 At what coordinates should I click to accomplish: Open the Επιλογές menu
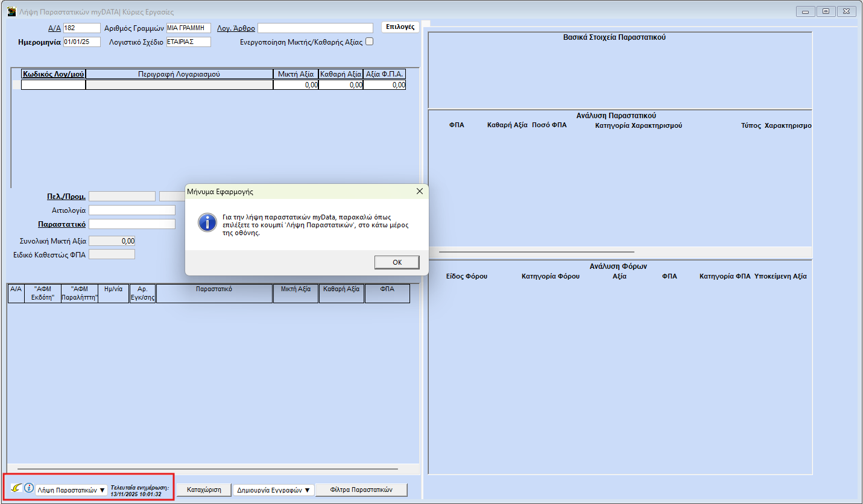[x=400, y=27]
